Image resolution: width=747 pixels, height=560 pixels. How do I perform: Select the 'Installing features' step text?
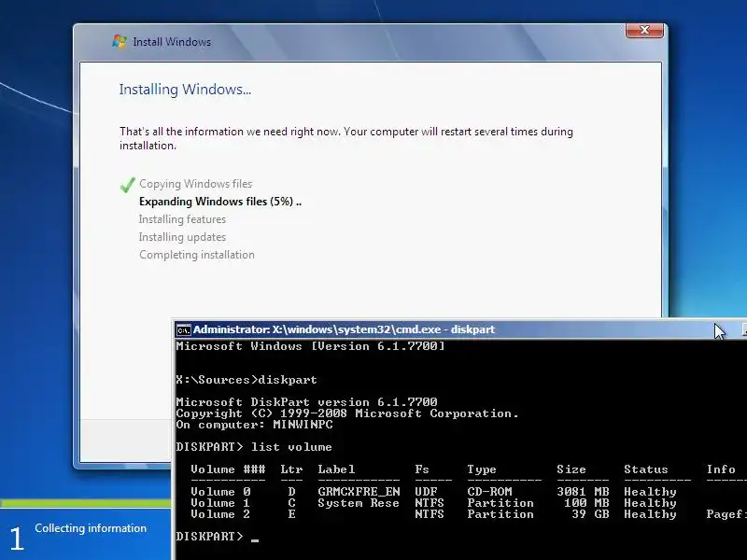coord(182,219)
